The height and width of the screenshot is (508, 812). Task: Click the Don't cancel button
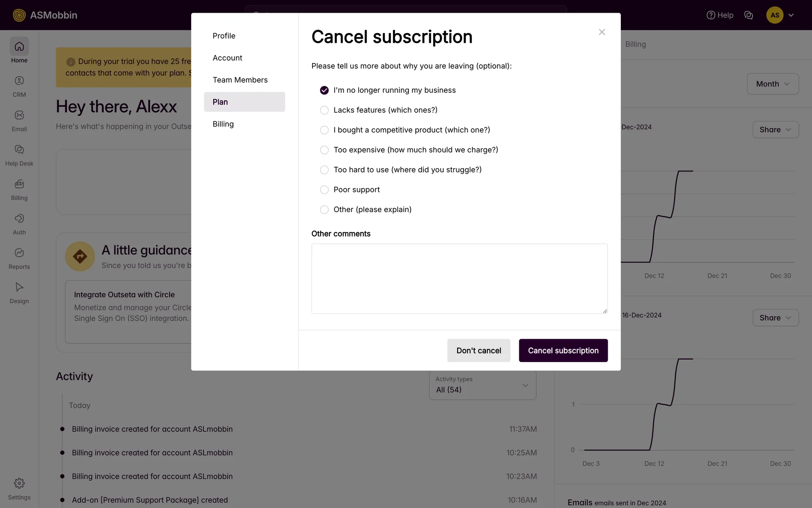[478, 351]
